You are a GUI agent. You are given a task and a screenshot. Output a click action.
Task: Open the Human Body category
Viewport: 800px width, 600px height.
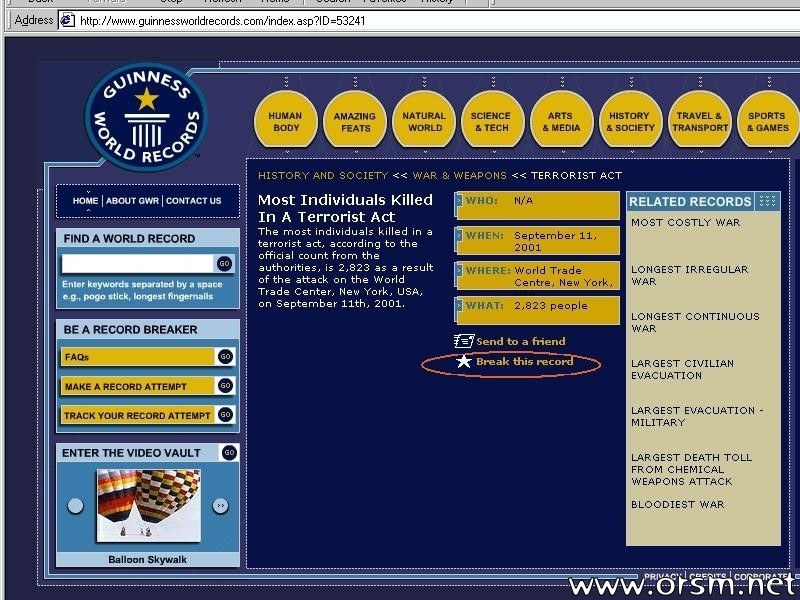[x=286, y=120]
